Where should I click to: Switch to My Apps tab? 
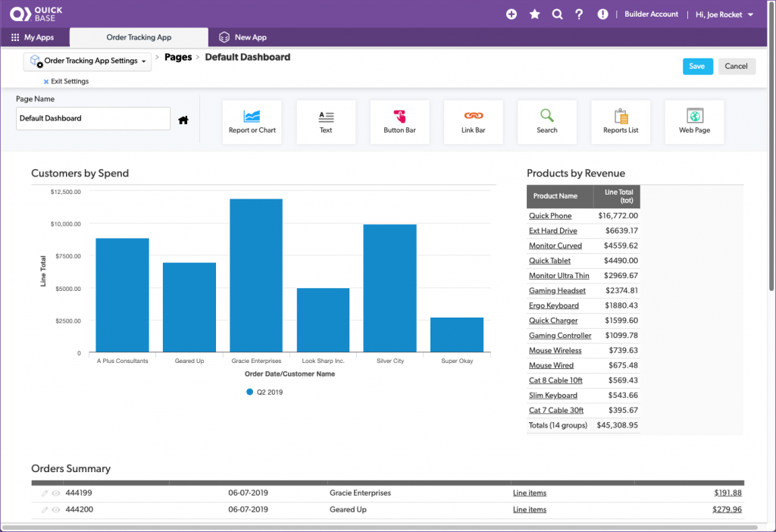[33, 37]
